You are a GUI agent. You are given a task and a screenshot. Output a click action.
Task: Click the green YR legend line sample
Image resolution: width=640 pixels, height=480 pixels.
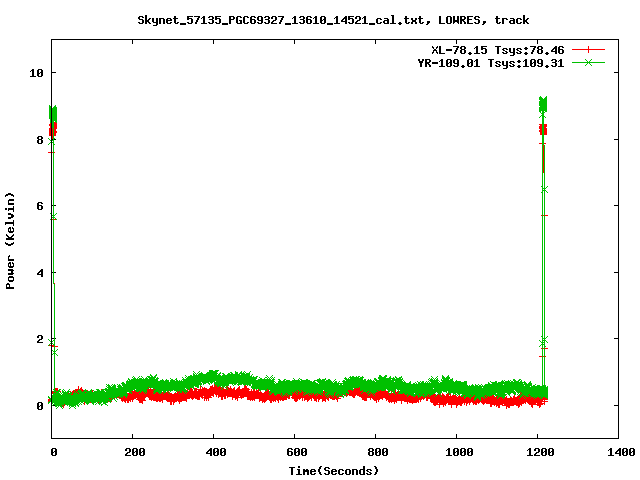[588, 63]
